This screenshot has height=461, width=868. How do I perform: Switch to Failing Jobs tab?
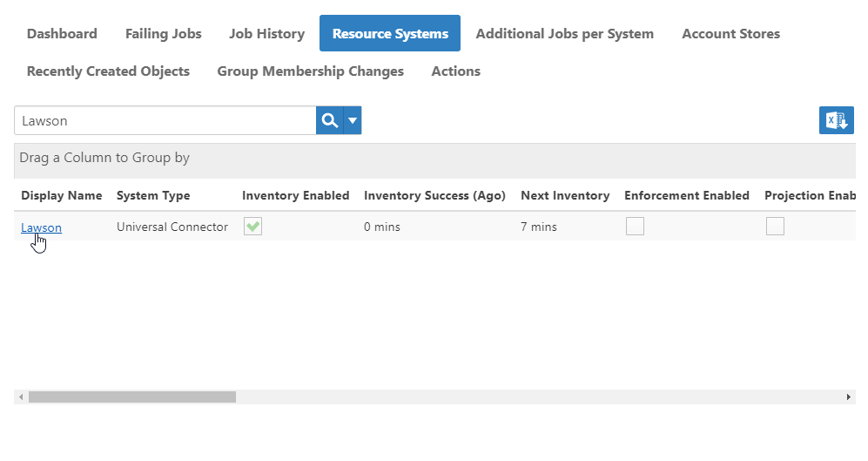tap(163, 34)
